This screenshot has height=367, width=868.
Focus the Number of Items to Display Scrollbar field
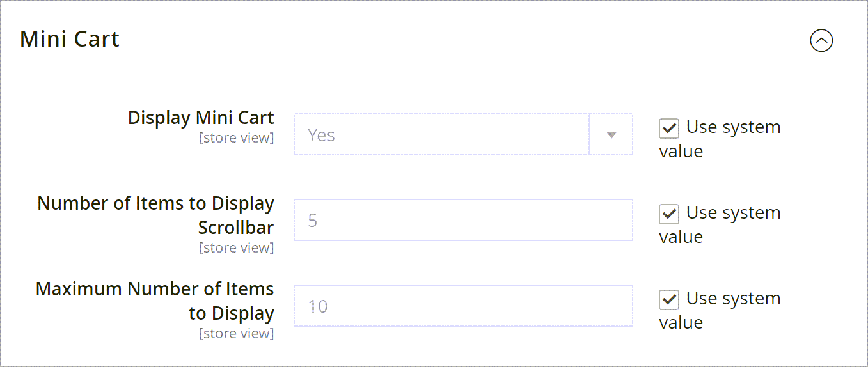pos(463,220)
